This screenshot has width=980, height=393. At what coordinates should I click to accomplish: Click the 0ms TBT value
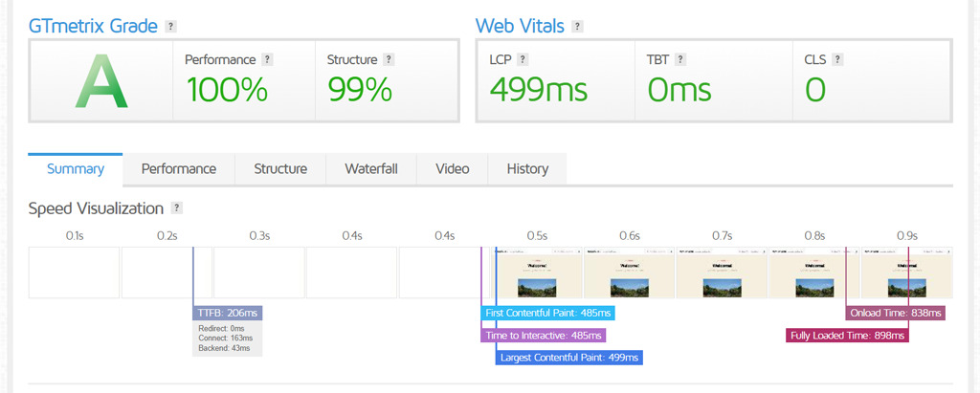(679, 90)
